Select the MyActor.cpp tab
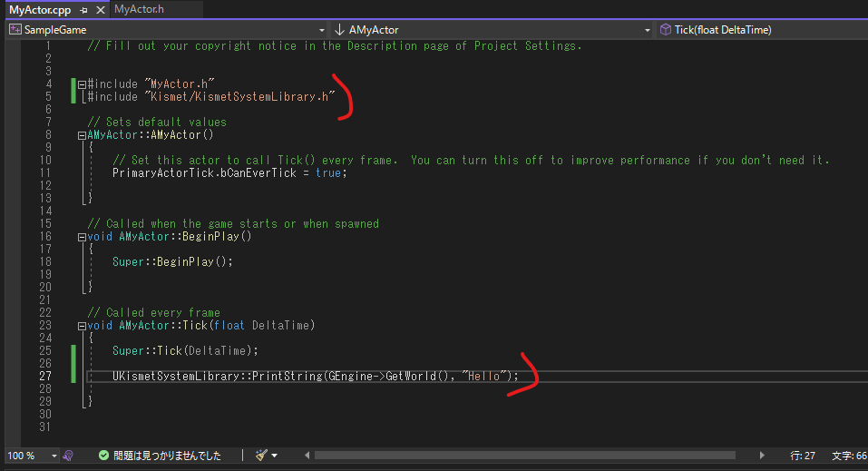 [40, 10]
